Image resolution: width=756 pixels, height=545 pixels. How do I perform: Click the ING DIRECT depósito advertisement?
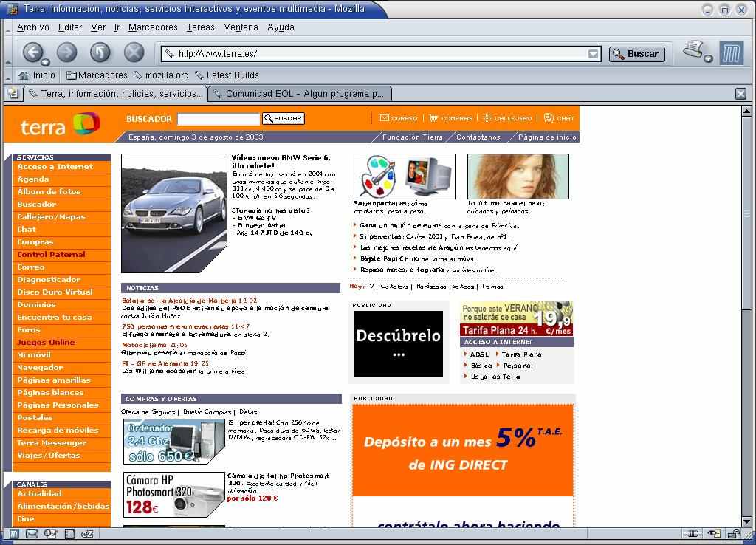coord(462,451)
